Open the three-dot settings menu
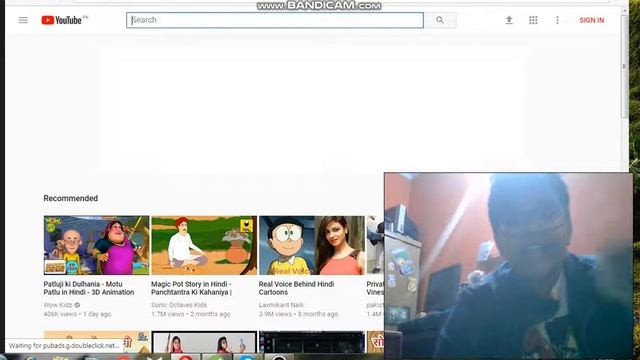This screenshot has width=640, height=360. (x=557, y=20)
